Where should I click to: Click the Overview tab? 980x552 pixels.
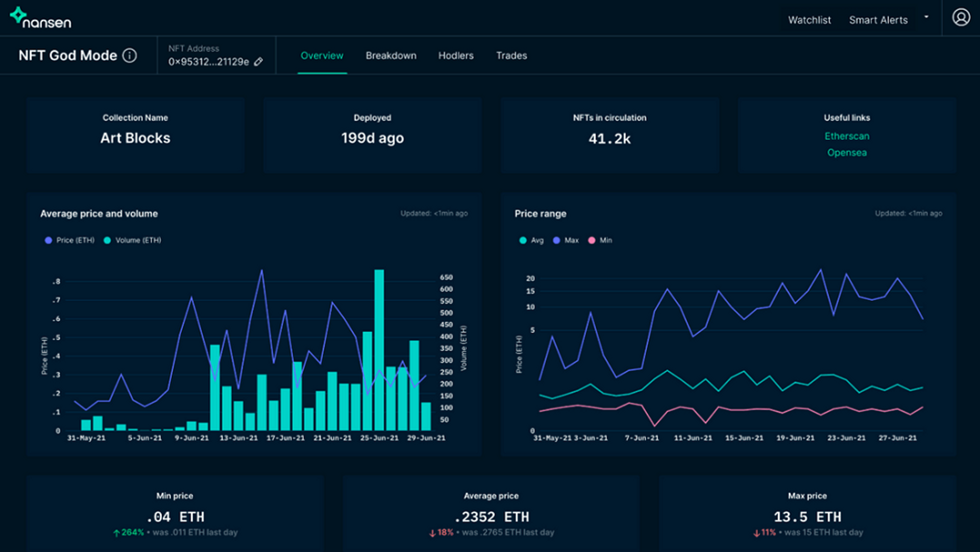coord(322,56)
